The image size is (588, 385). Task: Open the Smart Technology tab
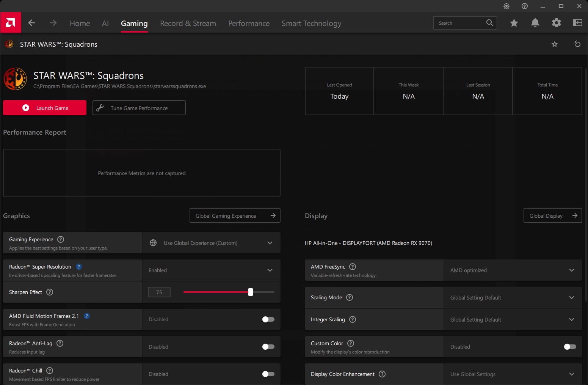coord(312,23)
